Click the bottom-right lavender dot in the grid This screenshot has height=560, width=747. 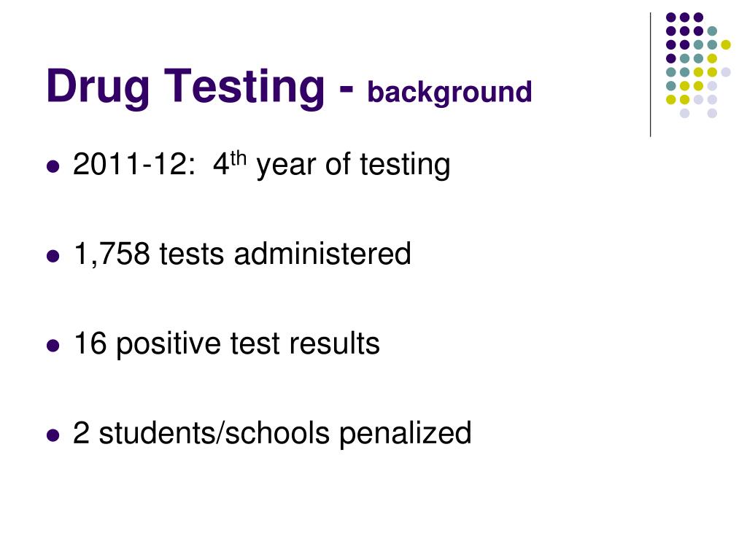(712, 113)
